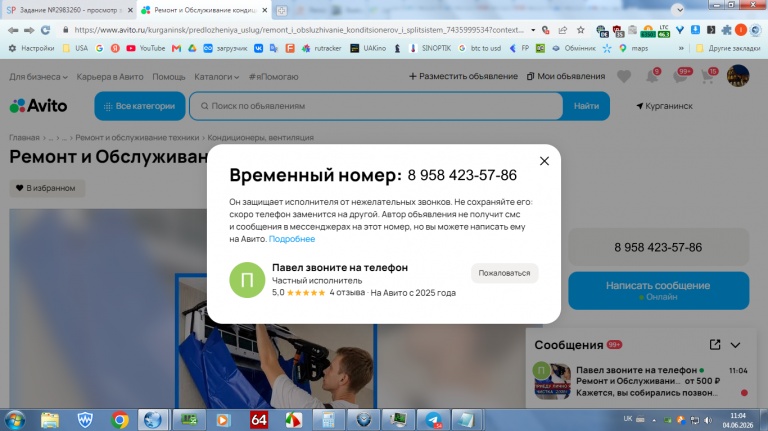This screenshot has width=768, height=431.
Task: Open the maps bookmark
Action: tap(634, 48)
